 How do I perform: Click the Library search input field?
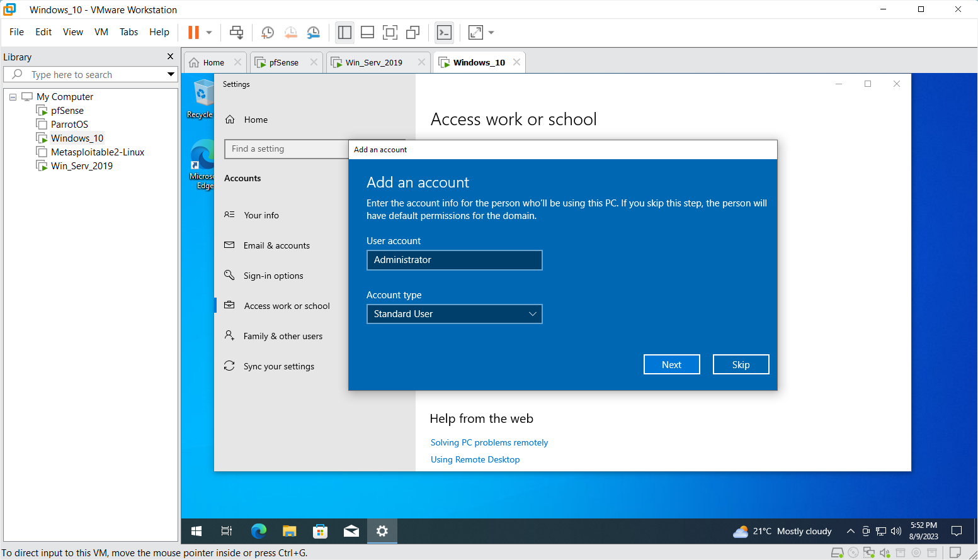91,74
